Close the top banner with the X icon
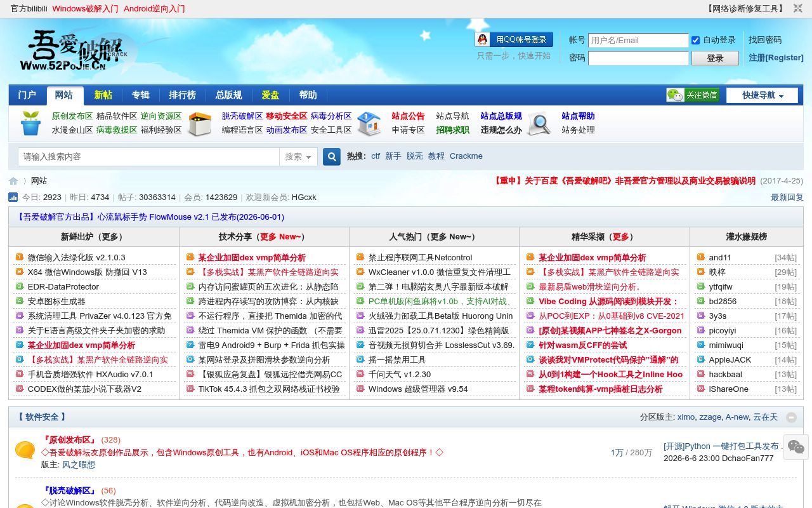 click(798, 8)
